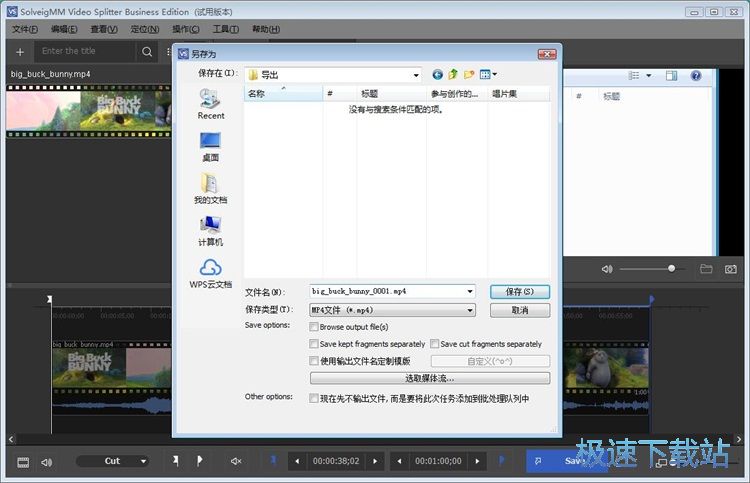
Task: Create a new folder in the save dialog
Action: click(469, 74)
